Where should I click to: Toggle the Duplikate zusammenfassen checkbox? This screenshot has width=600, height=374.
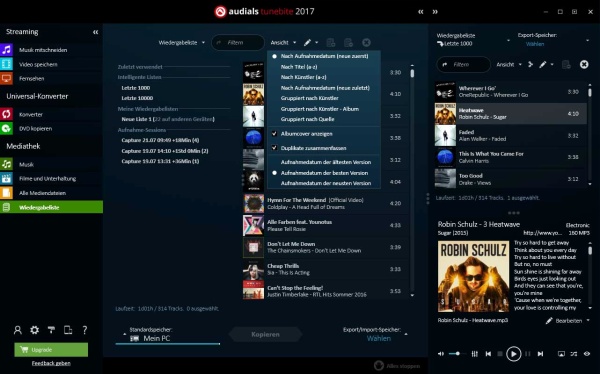click(x=274, y=148)
